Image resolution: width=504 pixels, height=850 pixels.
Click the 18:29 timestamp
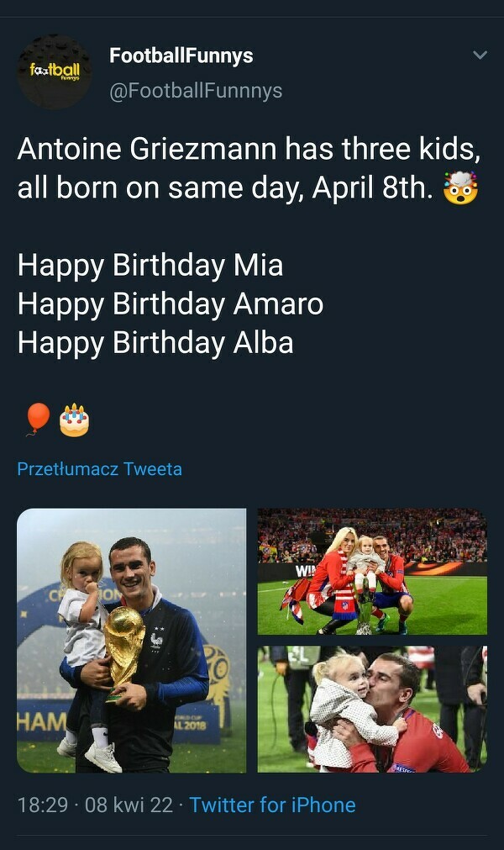click(x=42, y=805)
